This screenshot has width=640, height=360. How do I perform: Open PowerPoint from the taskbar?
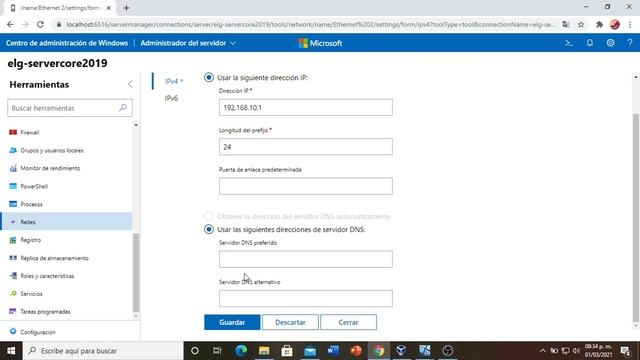356,351
